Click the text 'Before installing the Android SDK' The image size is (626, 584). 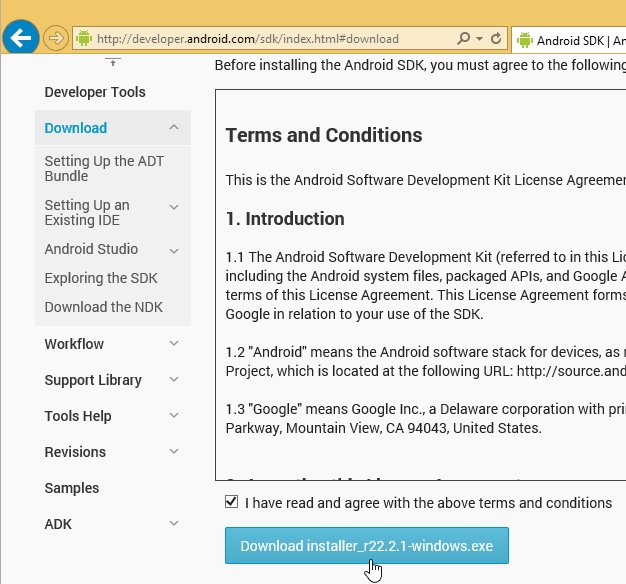pyautogui.click(x=319, y=65)
